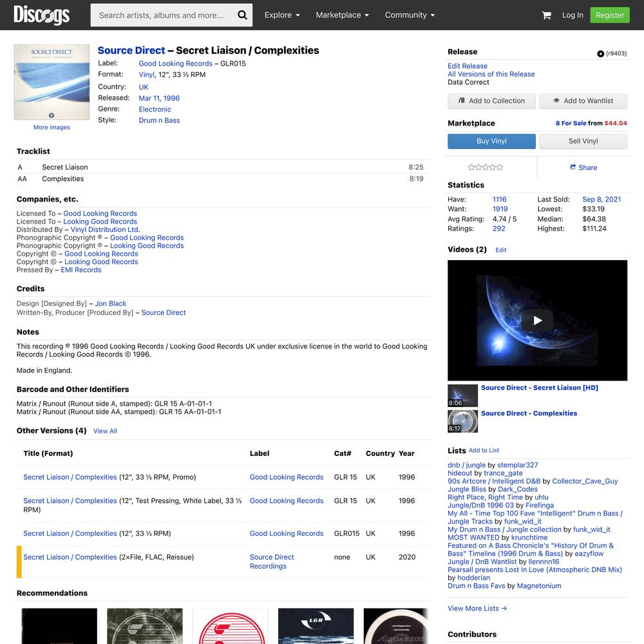Open View More Lists link
The width and height of the screenshot is (644, 644).
(477, 609)
